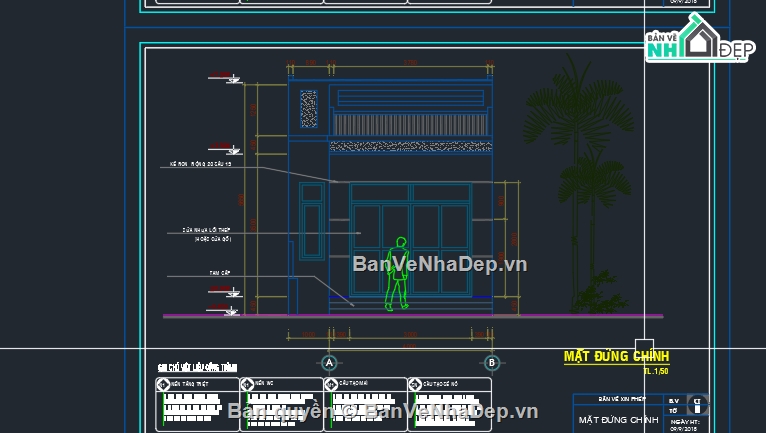Select the 3780 top dimension text
Viewport: 766px width, 433px height.
[410, 63]
